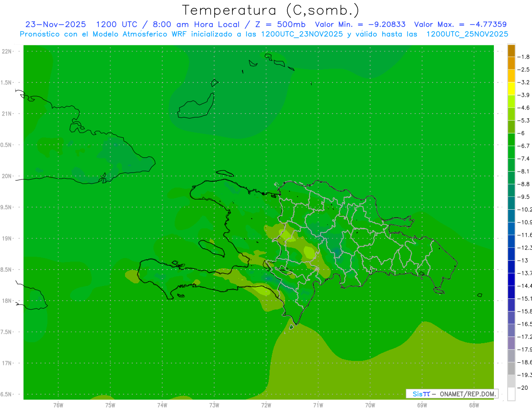This screenshot has width=532, height=411.
Task: Select the purple swatch between -17.2 and -17.9
Action: tap(511, 343)
